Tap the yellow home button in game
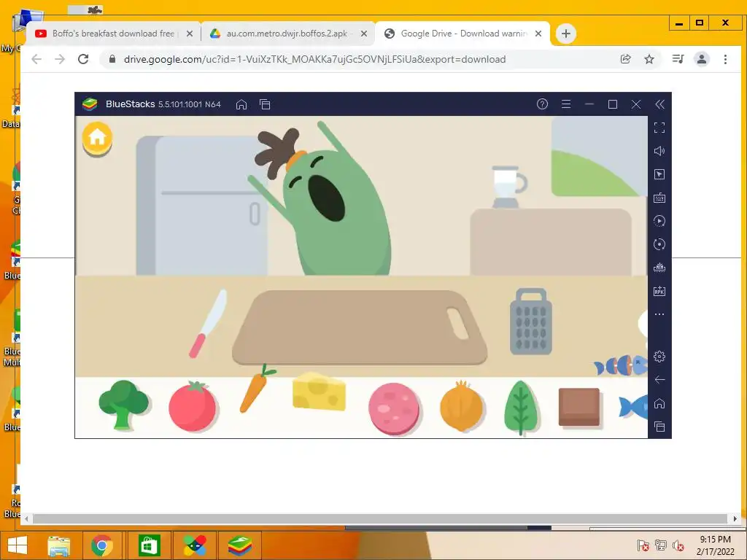This screenshot has height=560, width=747. [x=97, y=138]
